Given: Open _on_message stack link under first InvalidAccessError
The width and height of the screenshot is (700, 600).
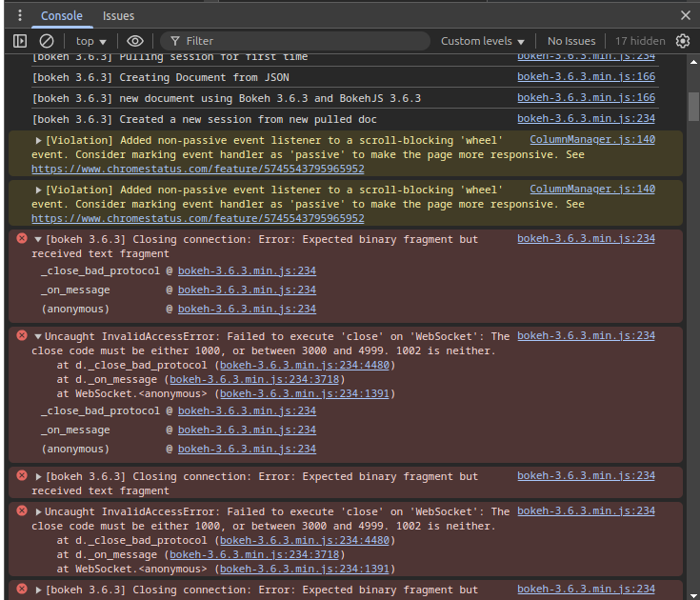Looking at the screenshot, I should coord(247,430).
